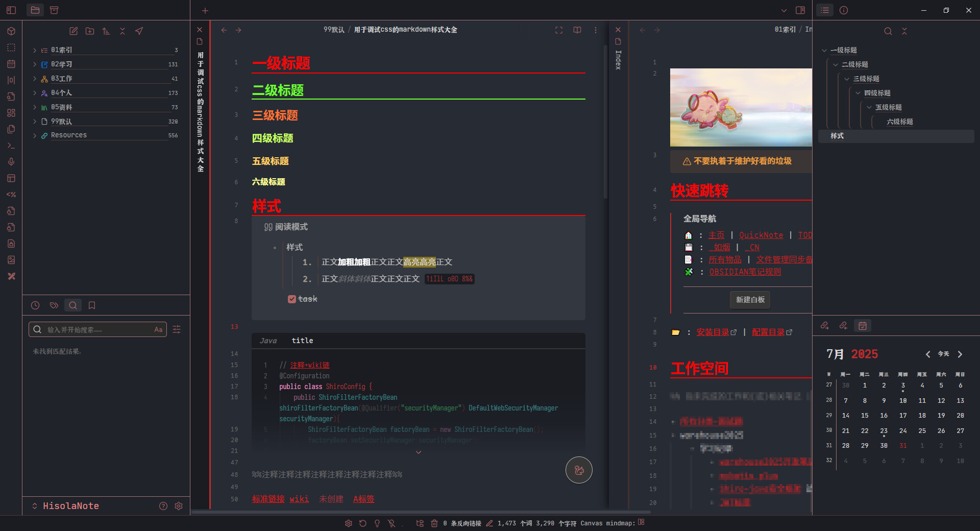Open the file info tab in right sidebar

click(844, 10)
